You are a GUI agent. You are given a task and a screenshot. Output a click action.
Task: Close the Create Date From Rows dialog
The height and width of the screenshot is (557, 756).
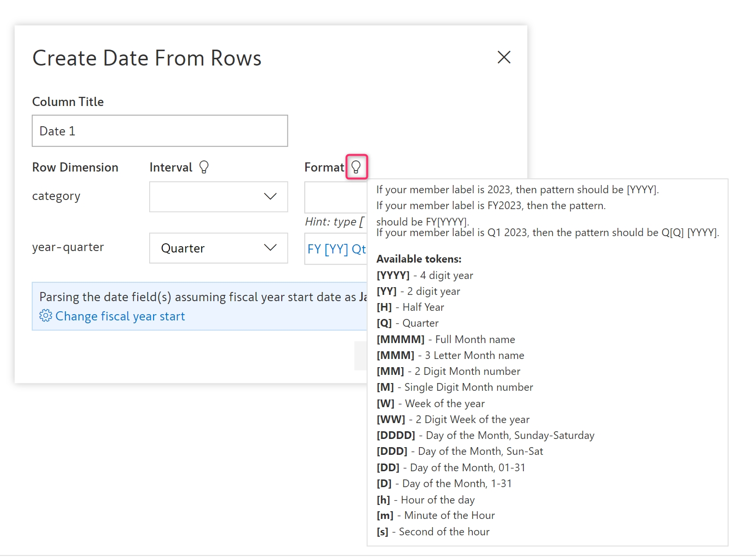coord(504,57)
